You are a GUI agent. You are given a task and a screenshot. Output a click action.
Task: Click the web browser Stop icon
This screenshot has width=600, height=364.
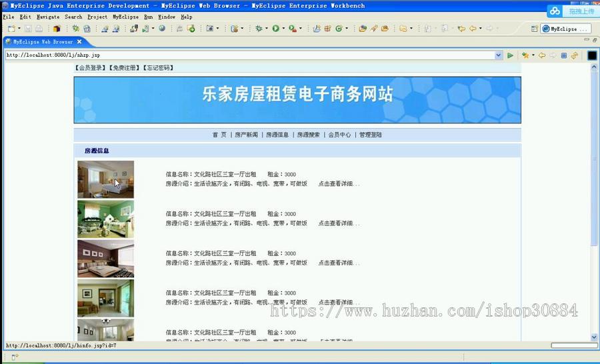pos(563,55)
